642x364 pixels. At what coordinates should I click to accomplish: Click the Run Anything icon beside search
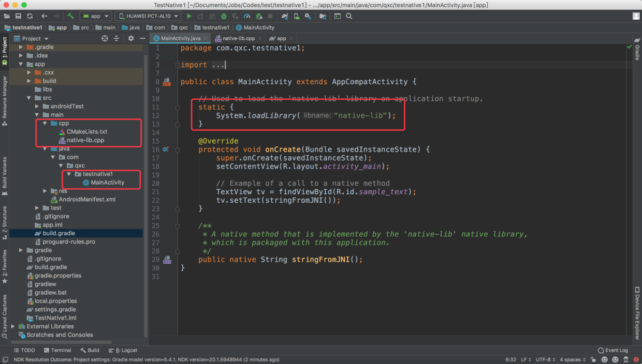(338, 16)
